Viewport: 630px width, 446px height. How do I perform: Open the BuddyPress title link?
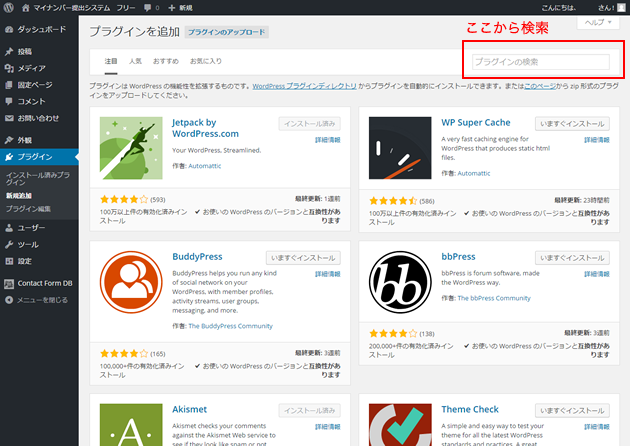(197, 257)
